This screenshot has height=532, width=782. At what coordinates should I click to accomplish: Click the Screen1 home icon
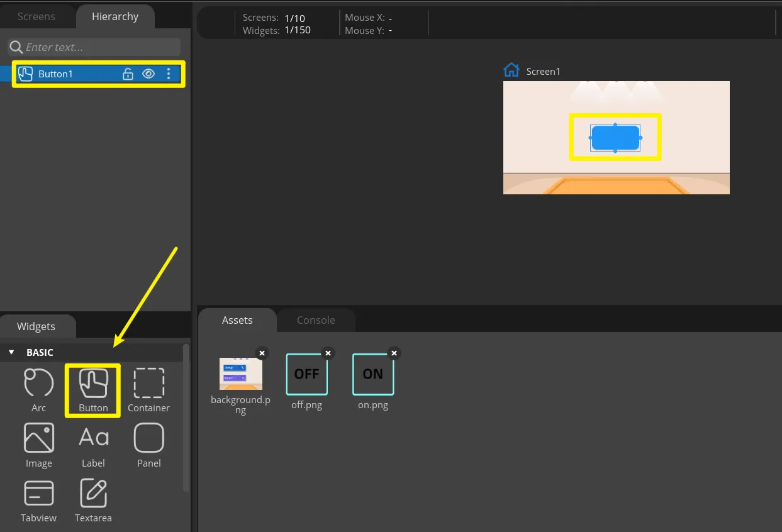click(511, 70)
